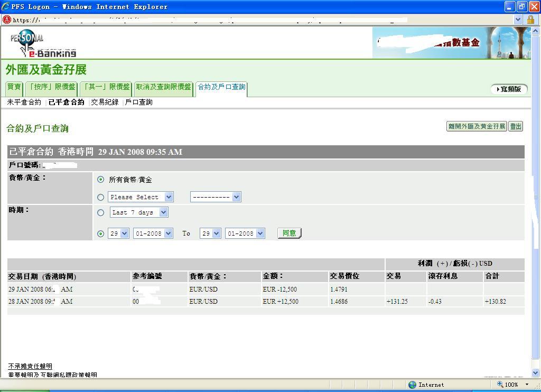Open the Please Select currency dropdown
The image size is (541, 392).
coord(141,197)
